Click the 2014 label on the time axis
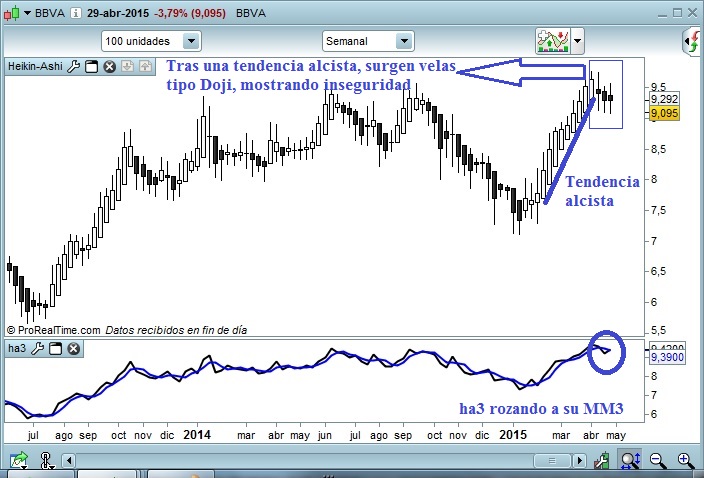Image resolution: width=704 pixels, height=478 pixels. point(197,435)
